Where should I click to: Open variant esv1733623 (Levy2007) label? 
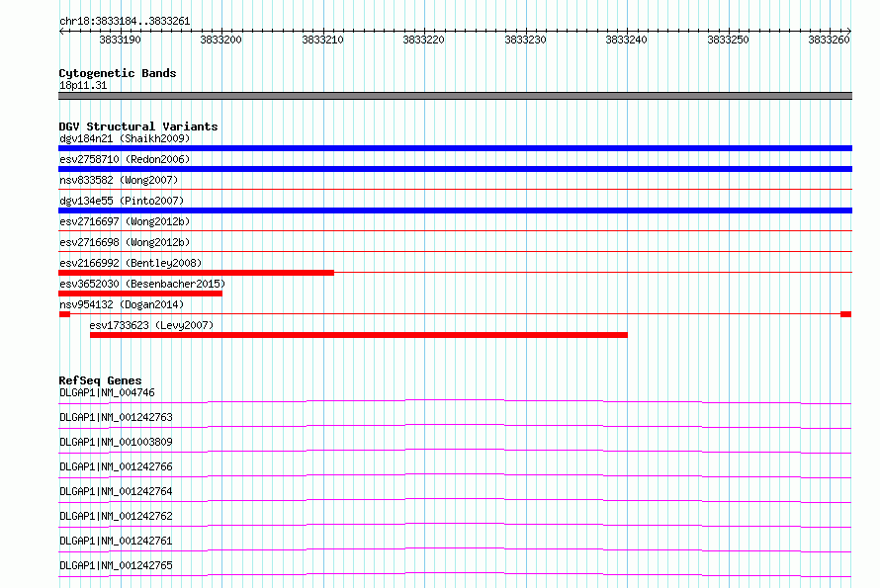pos(151,325)
